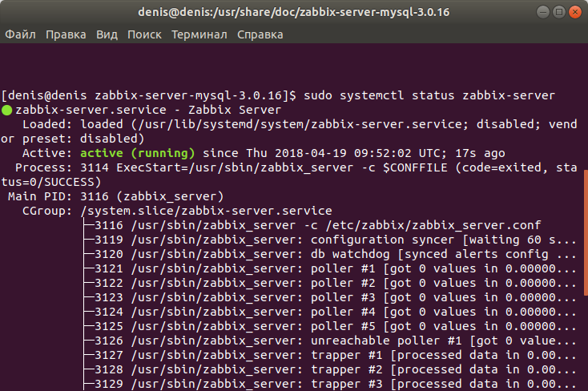Open the Вид menu
588x391 pixels.
(x=107, y=34)
